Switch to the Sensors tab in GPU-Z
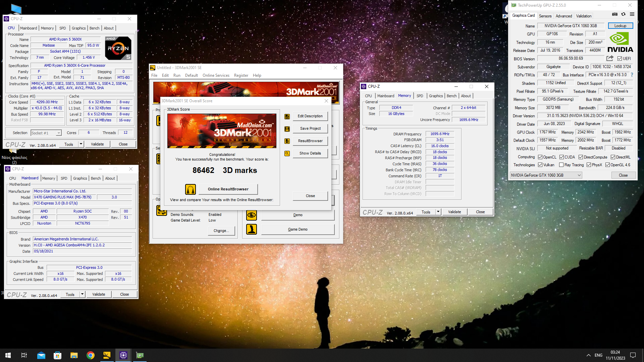The width and height of the screenshot is (644, 362). pos(545,16)
